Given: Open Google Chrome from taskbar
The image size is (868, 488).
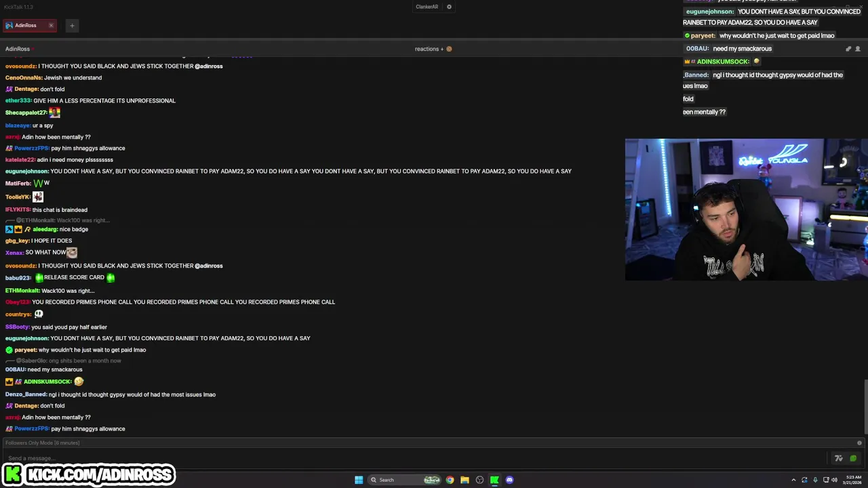Looking at the screenshot, I should (x=450, y=480).
